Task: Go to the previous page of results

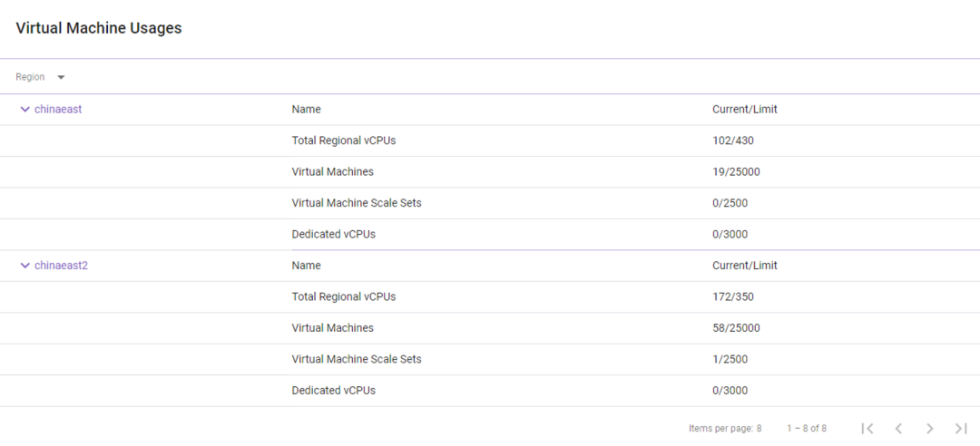Action: pos(898,428)
